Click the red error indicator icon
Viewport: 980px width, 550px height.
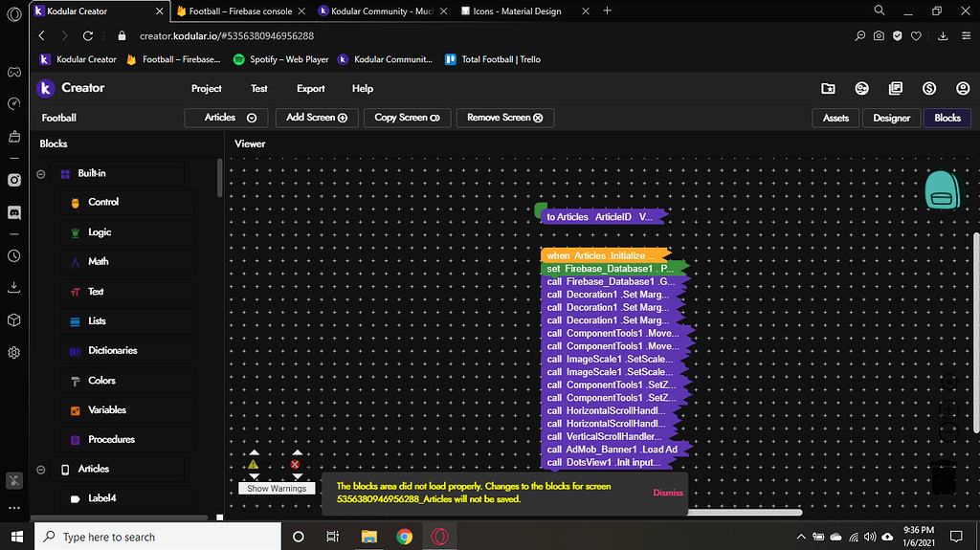pyautogui.click(x=295, y=464)
